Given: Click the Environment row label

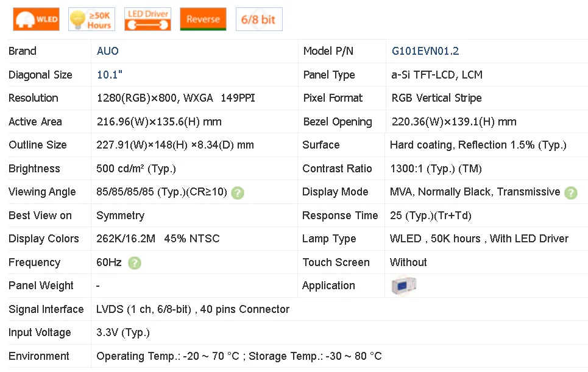Looking at the screenshot, I should [x=39, y=356].
